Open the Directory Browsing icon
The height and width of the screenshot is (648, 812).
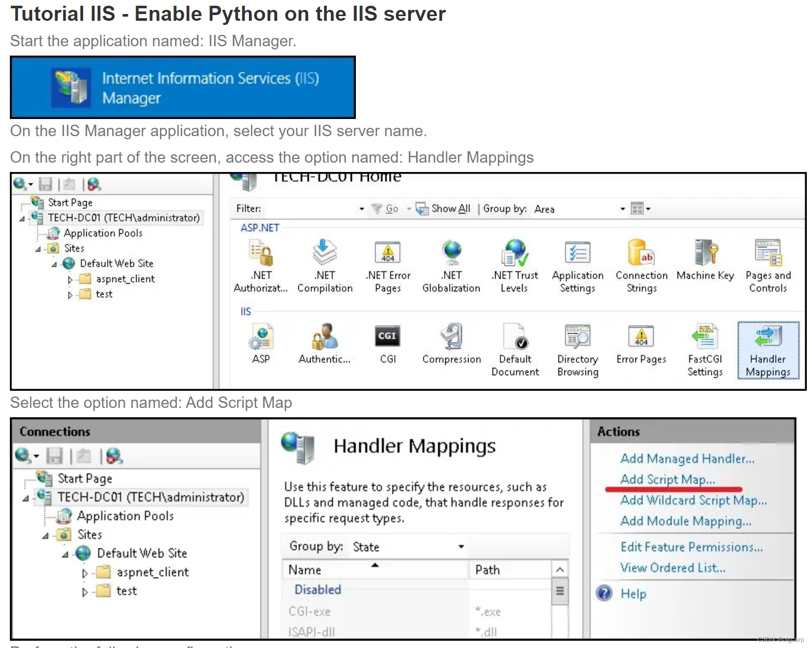tap(578, 350)
